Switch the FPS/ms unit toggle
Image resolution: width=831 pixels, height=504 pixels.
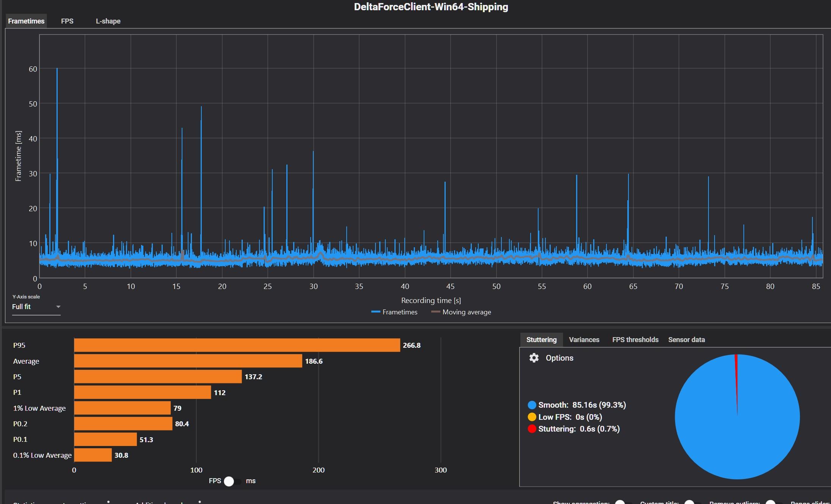(x=232, y=481)
